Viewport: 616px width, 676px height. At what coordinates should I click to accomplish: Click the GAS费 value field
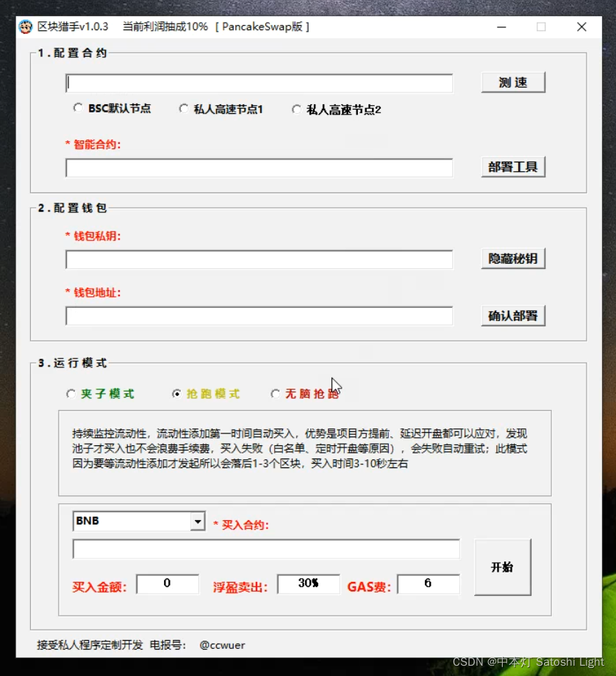coord(429,583)
